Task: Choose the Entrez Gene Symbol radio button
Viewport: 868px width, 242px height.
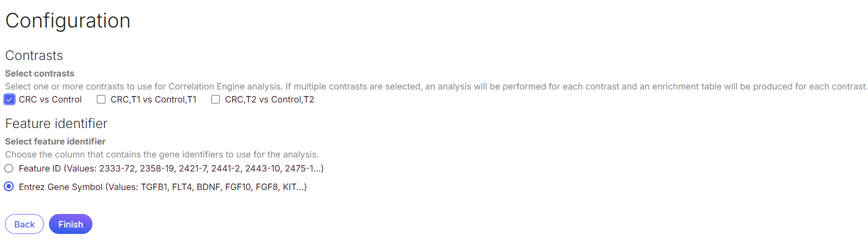Action: [x=9, y=186]
